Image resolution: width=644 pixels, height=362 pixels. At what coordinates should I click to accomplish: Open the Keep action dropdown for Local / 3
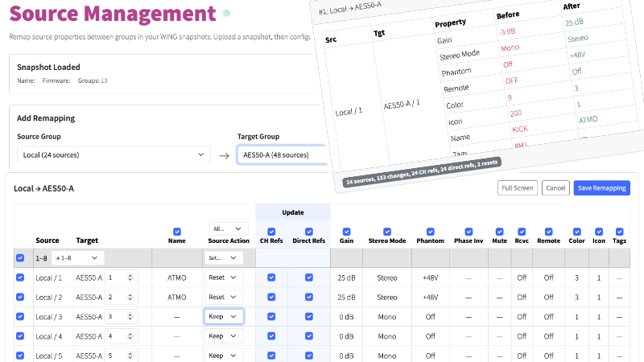tap(224, 316)
